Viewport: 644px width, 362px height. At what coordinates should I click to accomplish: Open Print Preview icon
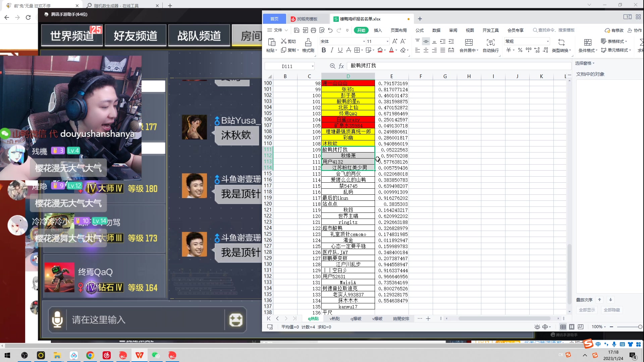(322, 30)
